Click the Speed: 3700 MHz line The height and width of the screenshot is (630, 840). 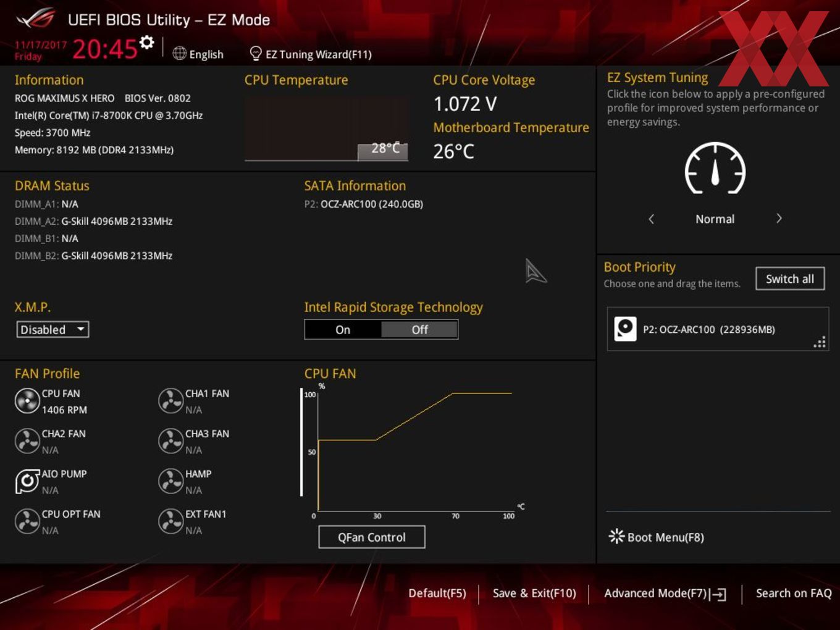coord(52,133)
